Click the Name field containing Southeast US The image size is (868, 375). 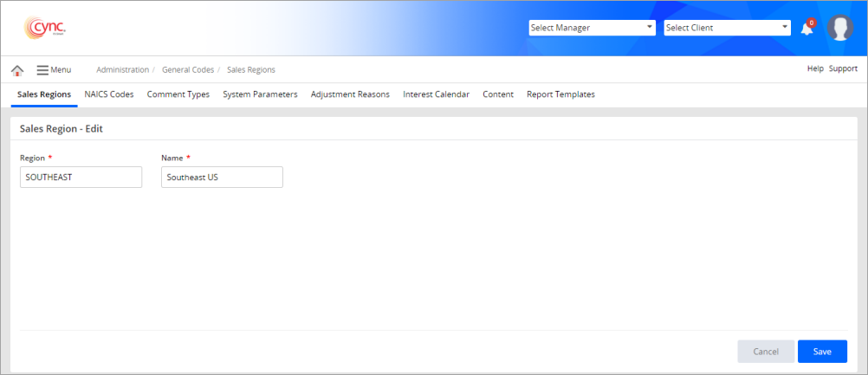[x=222, y=178]
